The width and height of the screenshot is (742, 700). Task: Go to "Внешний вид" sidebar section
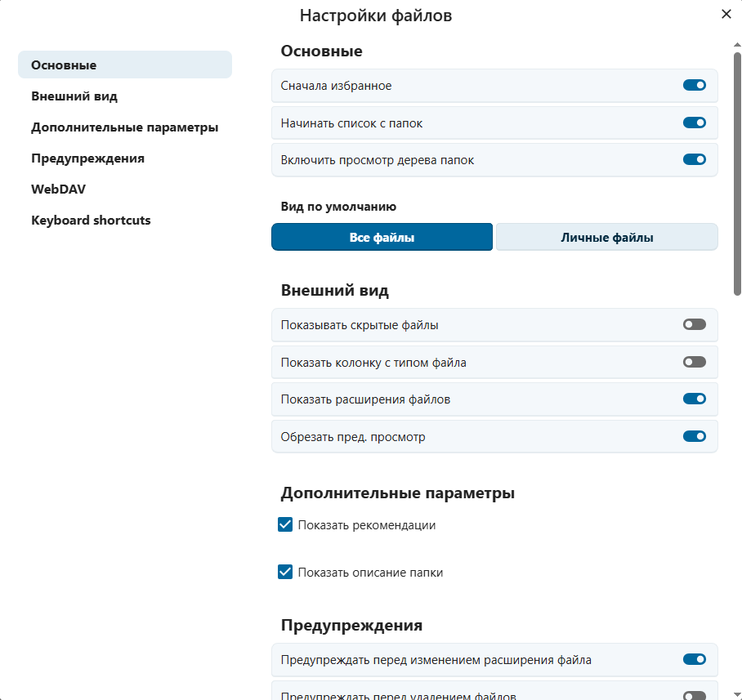(74, 96)
